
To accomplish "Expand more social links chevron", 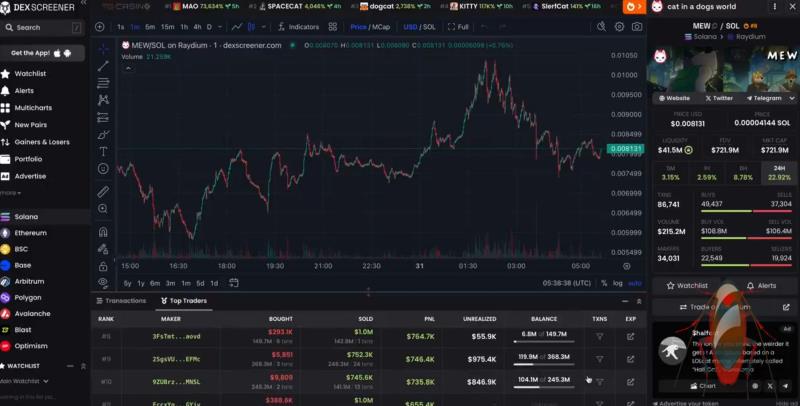I will (x=792, y=98).
